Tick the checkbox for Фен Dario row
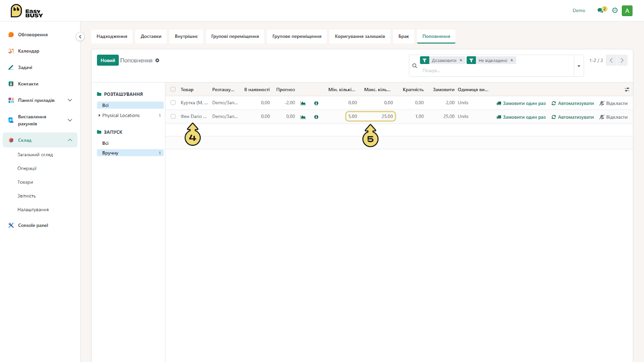Viewport: 644px width, 362px height. [x=173, y=116]
